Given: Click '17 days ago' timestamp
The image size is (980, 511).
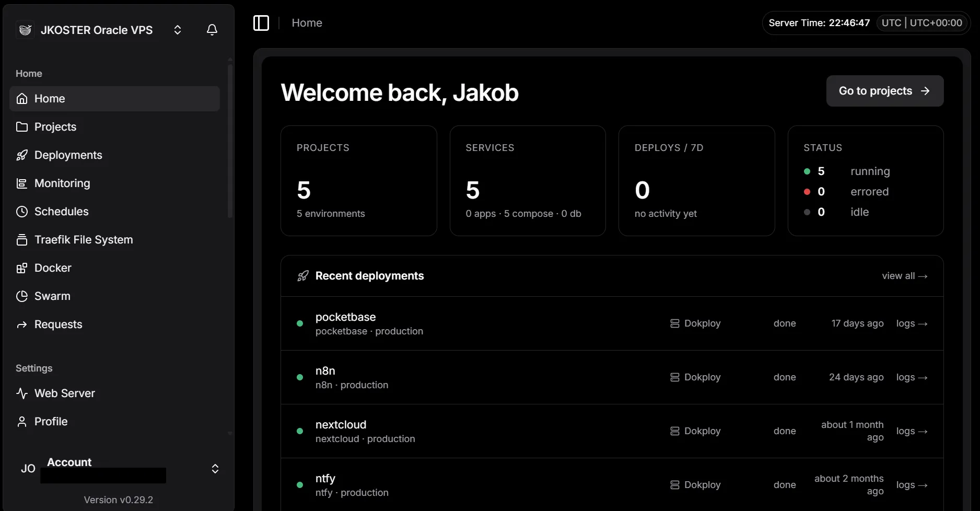Looking at the screenshot, I should (x=858, y=323).
